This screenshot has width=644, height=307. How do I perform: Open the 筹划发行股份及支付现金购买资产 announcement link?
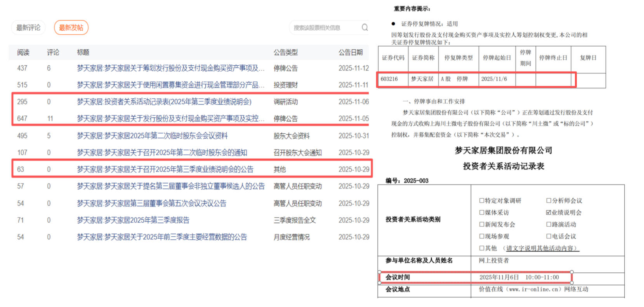[x=171, y=68]
